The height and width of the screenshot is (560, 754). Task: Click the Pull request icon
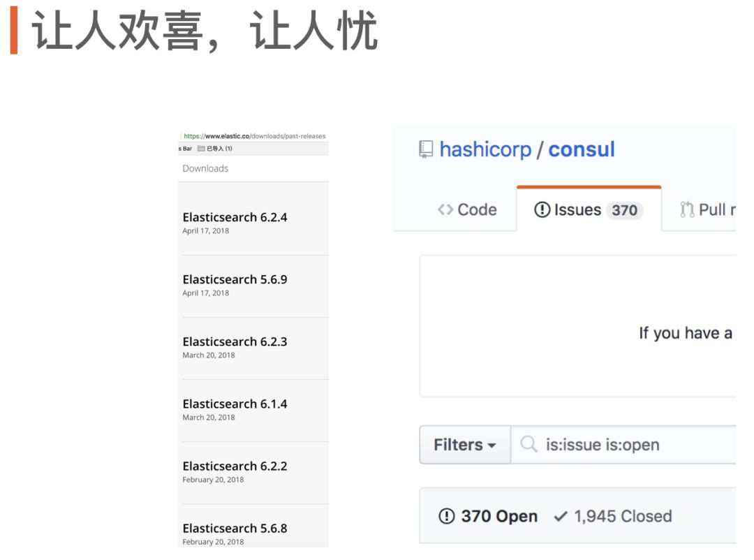click(x=687, y=209)
